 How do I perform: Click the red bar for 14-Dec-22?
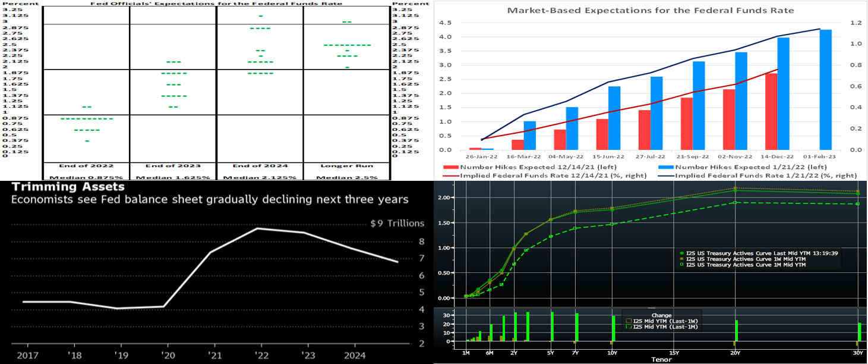pos(771,112)
